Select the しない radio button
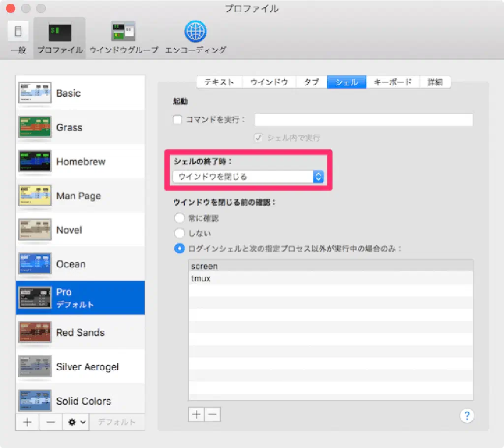Screen dimensions: 504x448 pos(180,233)
